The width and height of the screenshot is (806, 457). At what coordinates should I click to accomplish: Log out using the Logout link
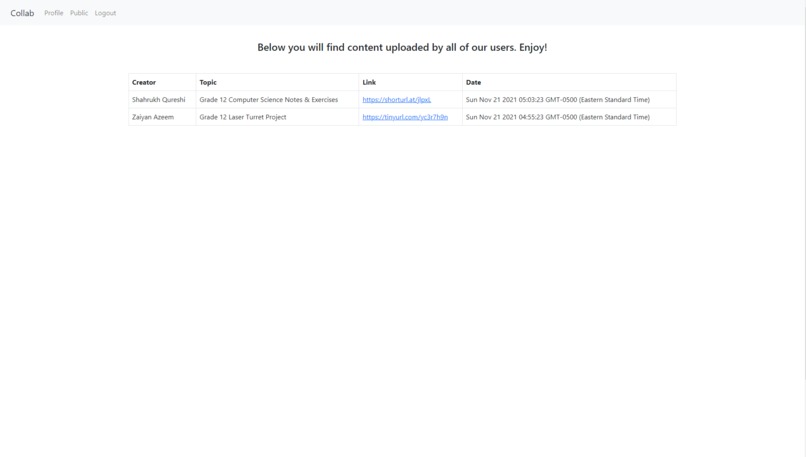[x=105, y=13]
